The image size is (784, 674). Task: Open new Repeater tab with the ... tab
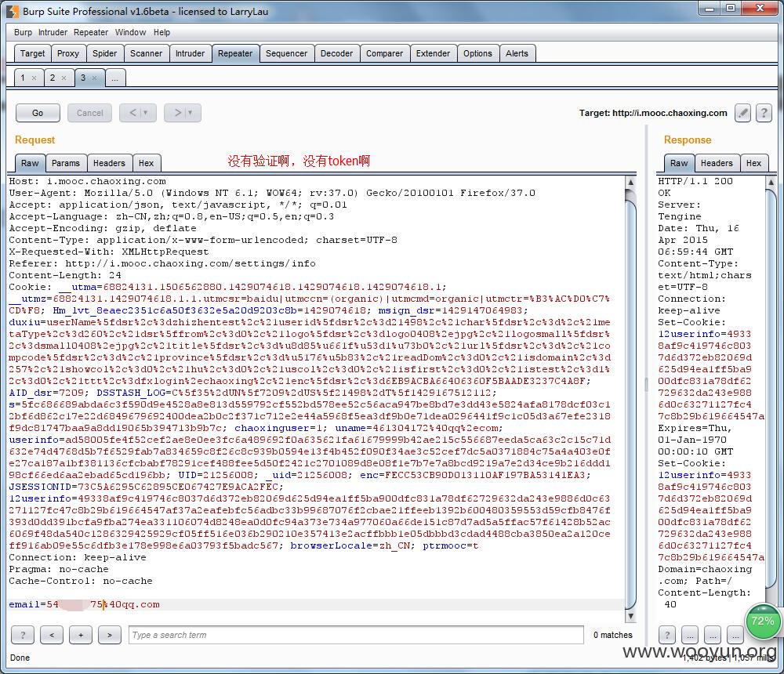click(115, 78)
